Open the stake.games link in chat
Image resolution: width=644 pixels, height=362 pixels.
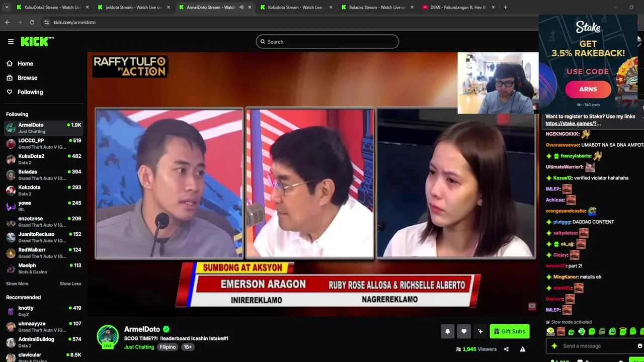[573, 124]
